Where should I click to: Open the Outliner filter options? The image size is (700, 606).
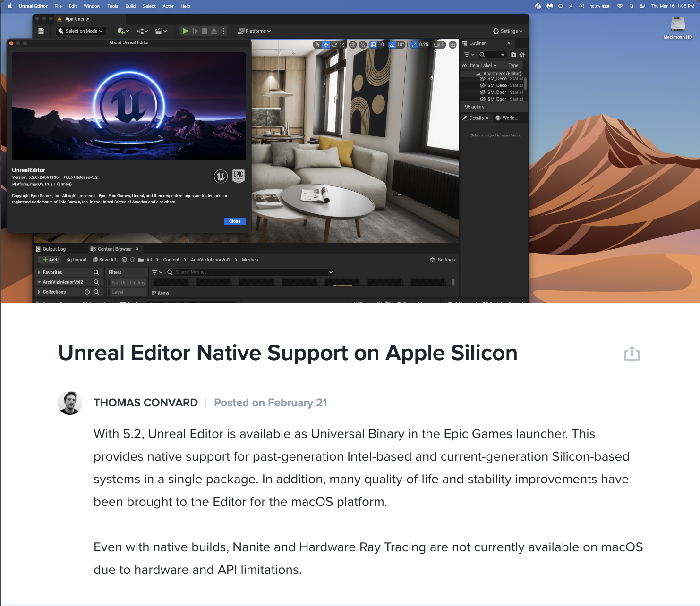469,55
